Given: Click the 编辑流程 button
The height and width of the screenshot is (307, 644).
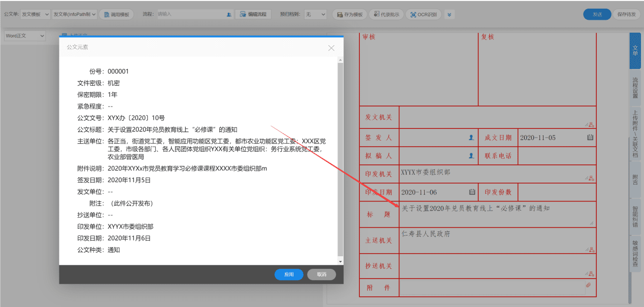Looking at the screenshot, I should coord(253,15).
